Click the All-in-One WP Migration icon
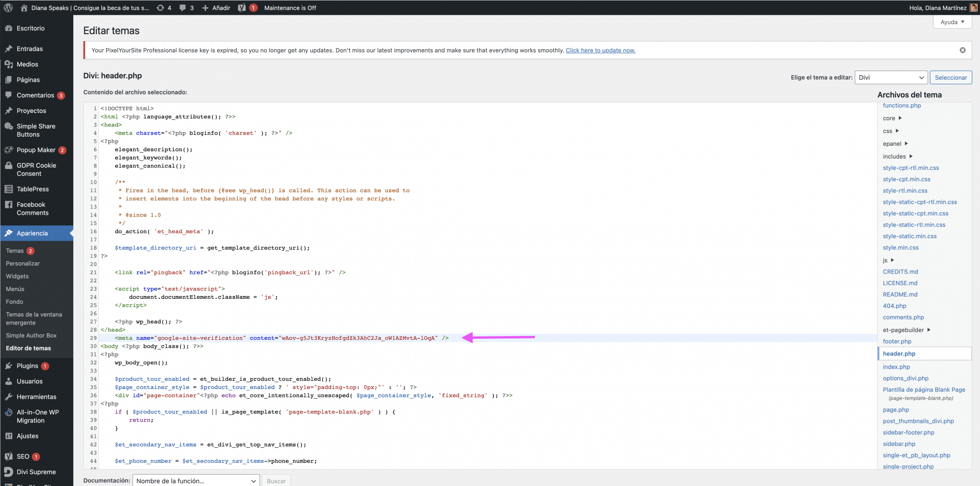This screenshot has height=486, width=980. pyautogui.click(x=9, y=412)
